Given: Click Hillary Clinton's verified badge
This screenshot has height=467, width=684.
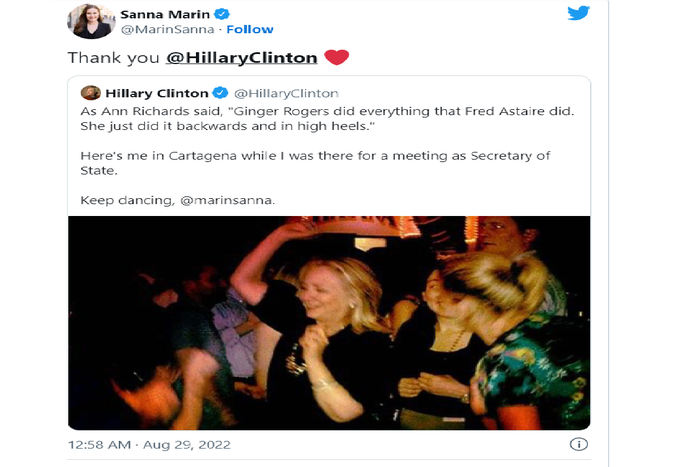Looking at the screenshot, I should pos(220,93).
